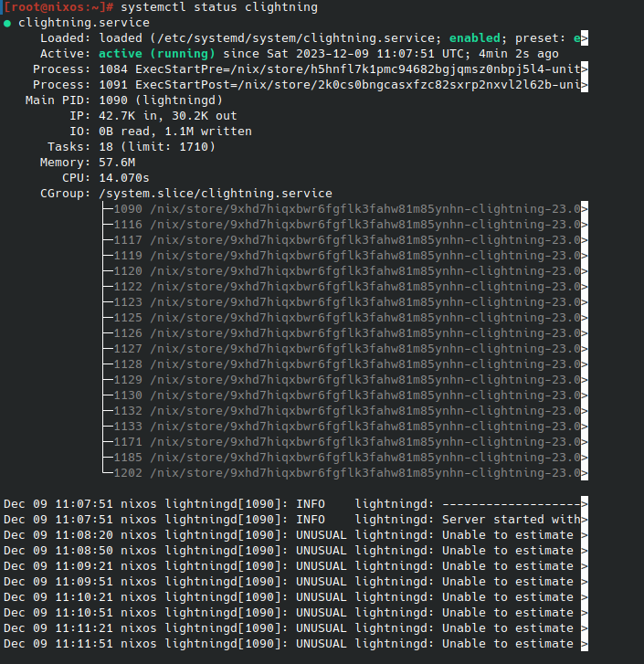Click the truncation arrow on the Loaded line
This screenshot has height=664, width=644.
[584, 38]
